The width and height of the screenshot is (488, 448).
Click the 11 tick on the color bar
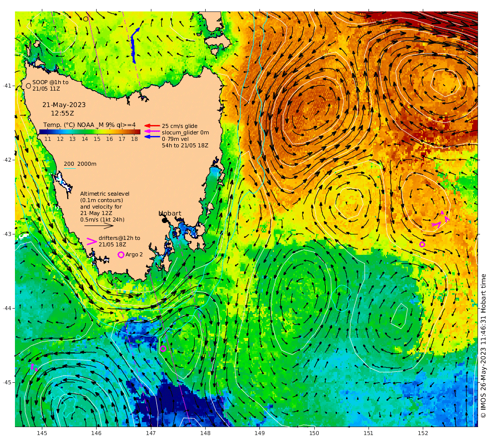coord(48,139)
